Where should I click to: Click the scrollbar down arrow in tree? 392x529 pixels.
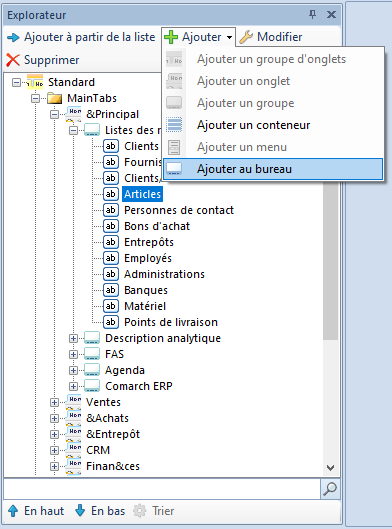331,468
